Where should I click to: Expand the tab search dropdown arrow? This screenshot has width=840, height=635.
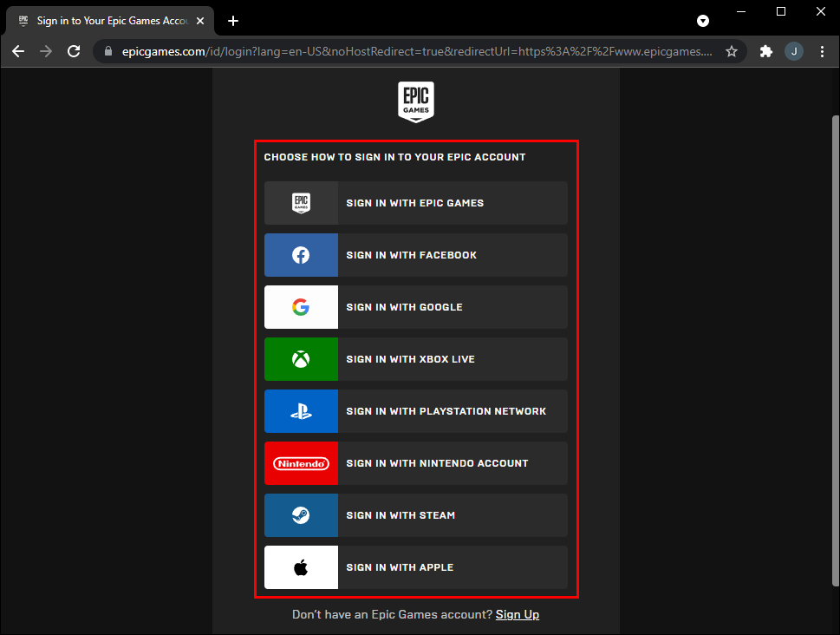click(703, 21)
